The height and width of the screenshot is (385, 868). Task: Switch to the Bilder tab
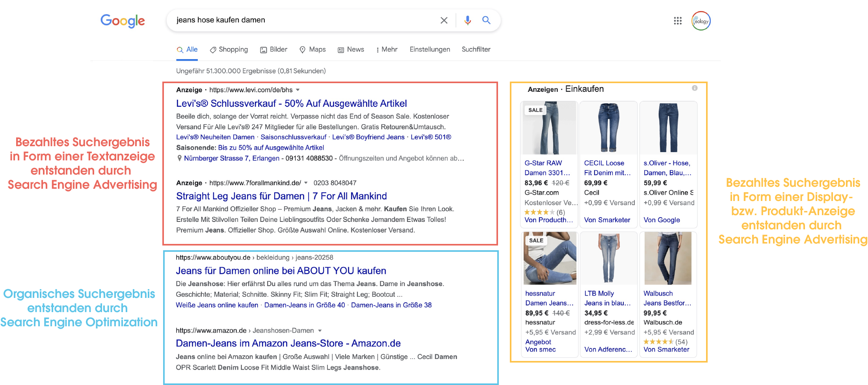pyautogui.click(x=274, y=50)
